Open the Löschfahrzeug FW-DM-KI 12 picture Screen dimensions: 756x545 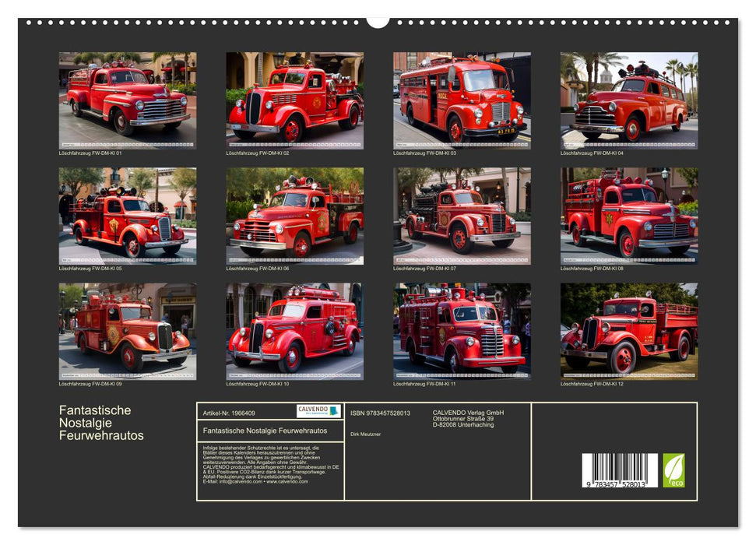coord(629,331)
